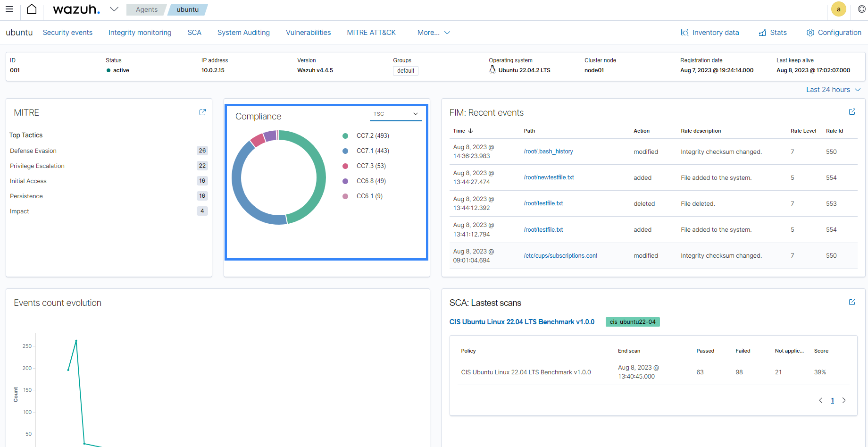Open the Integrity monitoring tab

[140, 33]
